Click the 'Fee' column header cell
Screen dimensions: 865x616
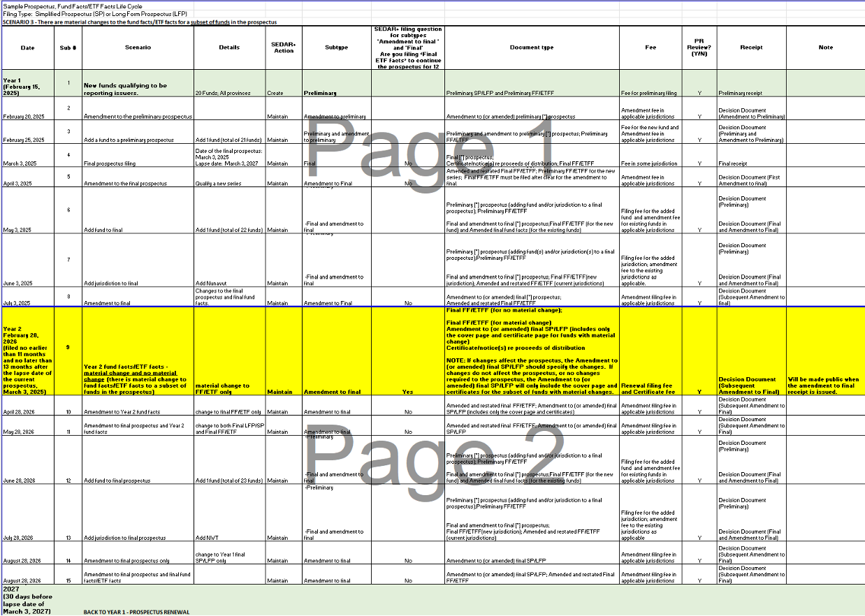pyautogui.click(x=650, y=47)
